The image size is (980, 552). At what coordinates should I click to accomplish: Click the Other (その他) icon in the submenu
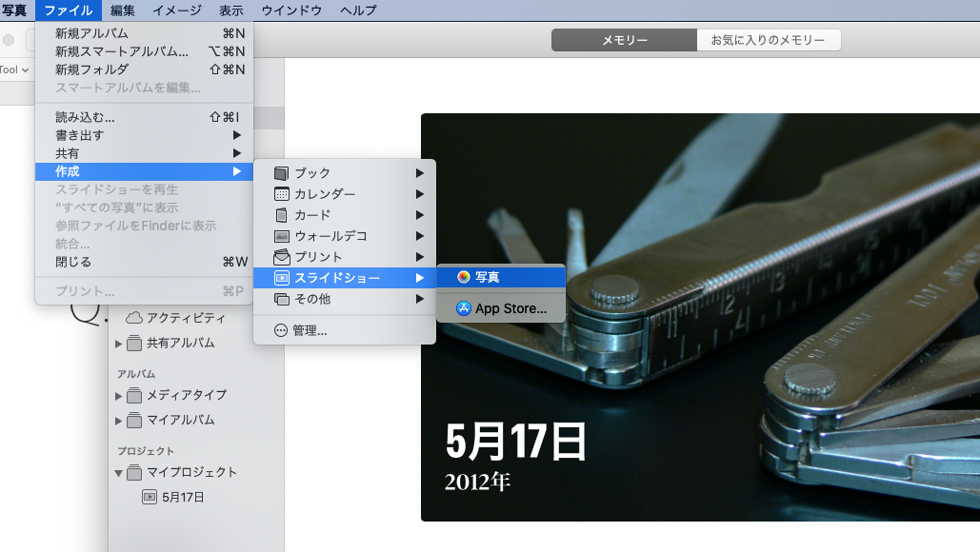(282, 299)
